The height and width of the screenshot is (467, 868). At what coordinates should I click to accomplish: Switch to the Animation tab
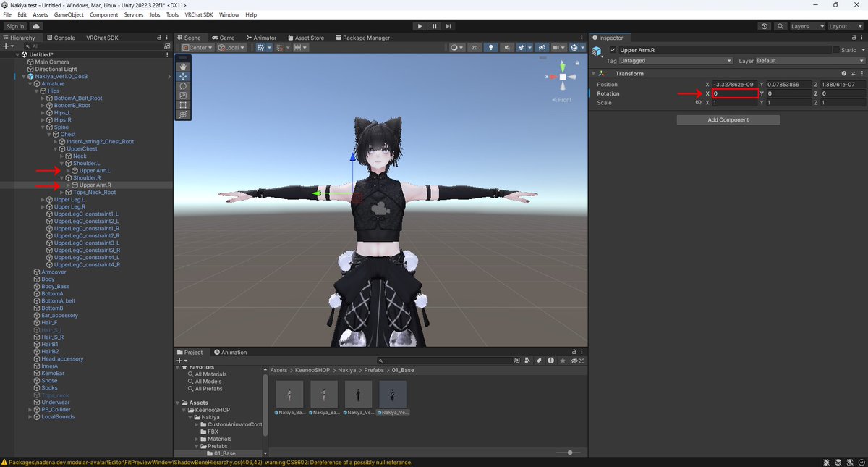pyautogui.click(x=230, y=352)
